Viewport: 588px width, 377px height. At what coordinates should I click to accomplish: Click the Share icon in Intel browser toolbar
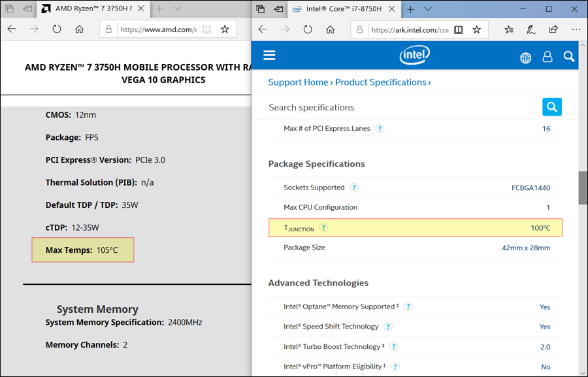point(553,29)
